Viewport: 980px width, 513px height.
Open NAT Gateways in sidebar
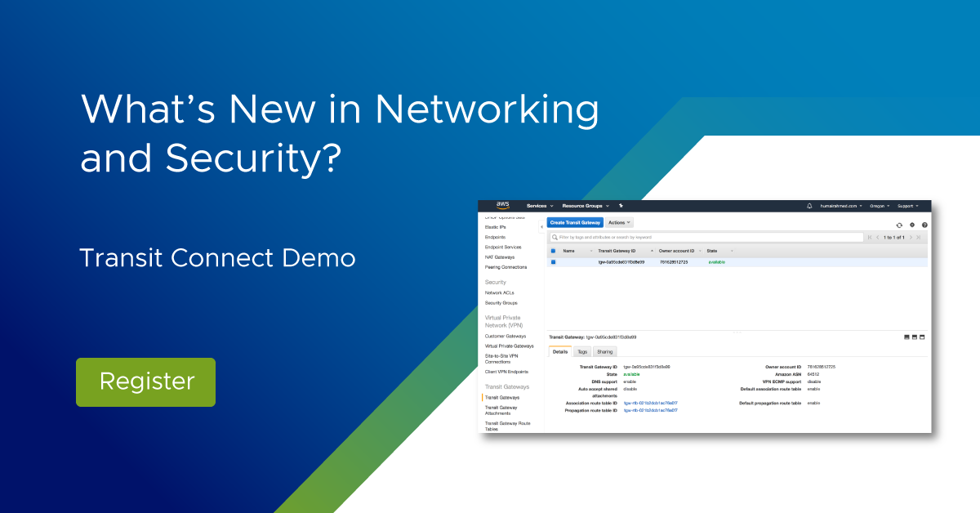click(x=500, y=256)
